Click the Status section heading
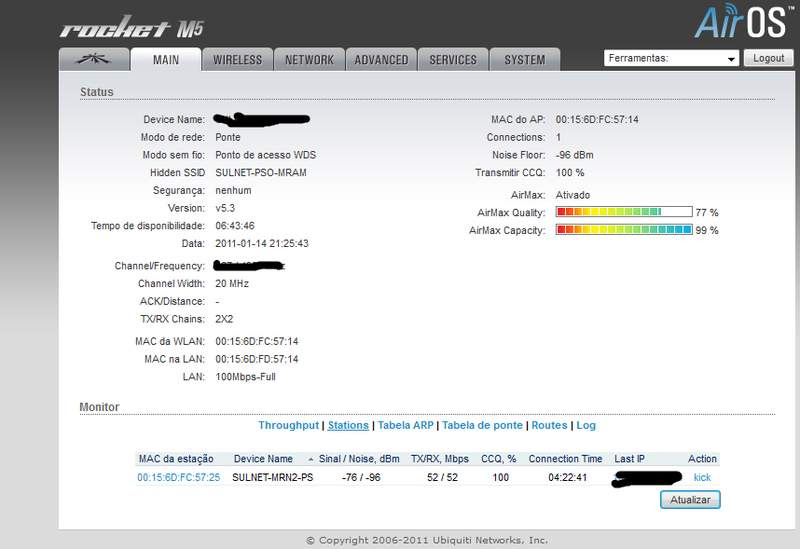Viewport: 800px width, 549px height. (x=96, y=92)
